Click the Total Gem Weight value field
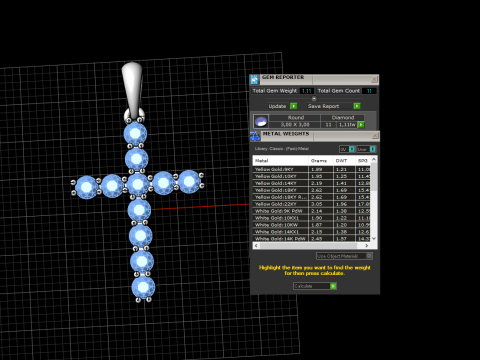480x360 pixels. click(306, 91)
